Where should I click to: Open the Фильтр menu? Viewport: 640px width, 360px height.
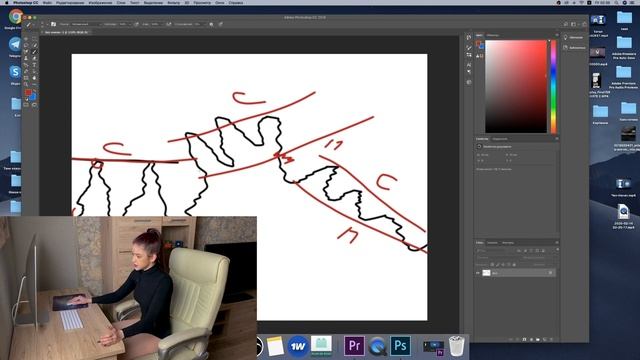click(173, 2)
